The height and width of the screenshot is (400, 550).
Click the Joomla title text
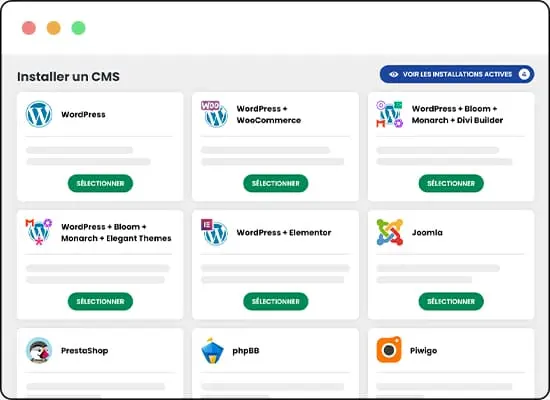427,232
